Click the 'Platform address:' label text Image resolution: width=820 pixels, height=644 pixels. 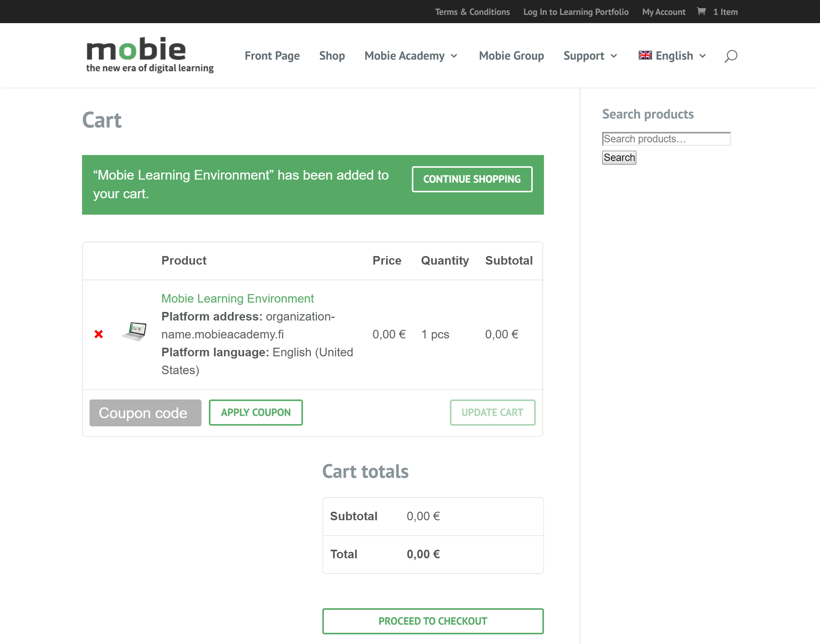pyautogui.click(x=212, y=317)
